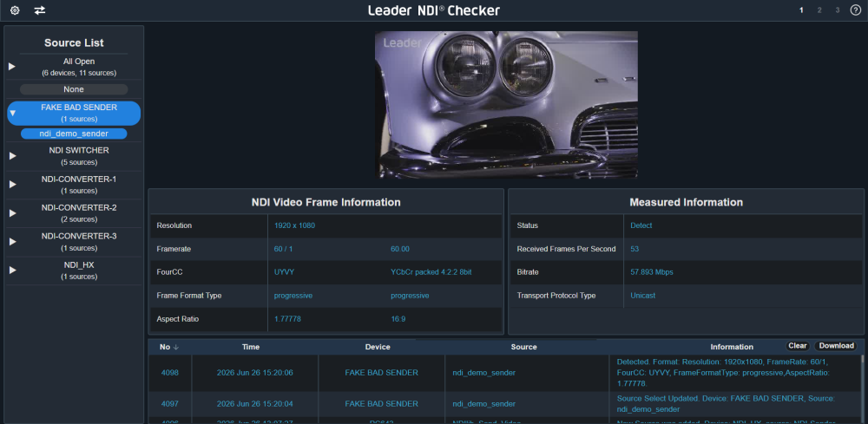Click the 53 received frames value
The width and height of the screenshot is (868, 424).
(x=635, y=250)
